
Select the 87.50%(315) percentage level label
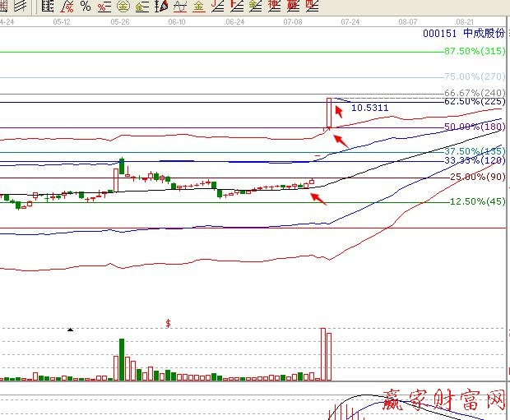click(474, 51)
